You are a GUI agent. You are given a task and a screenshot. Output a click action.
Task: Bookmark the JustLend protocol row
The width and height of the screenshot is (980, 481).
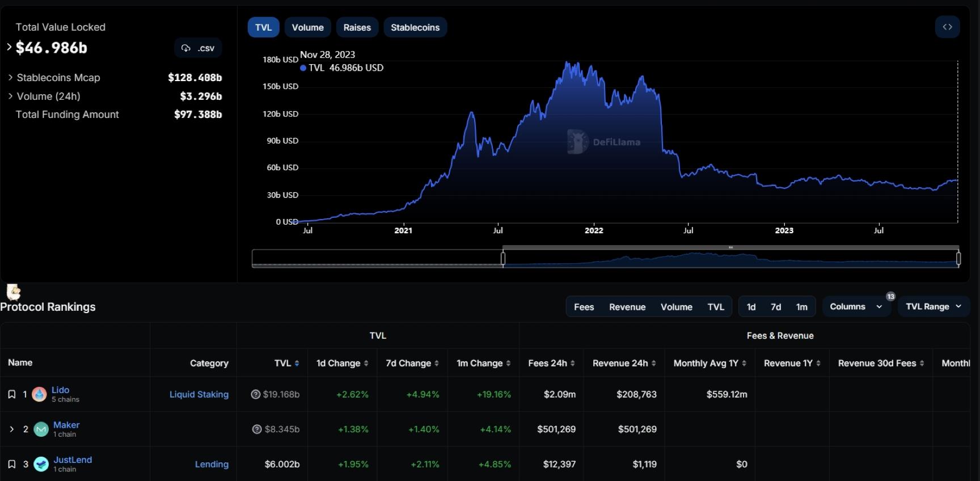(11, 464)
